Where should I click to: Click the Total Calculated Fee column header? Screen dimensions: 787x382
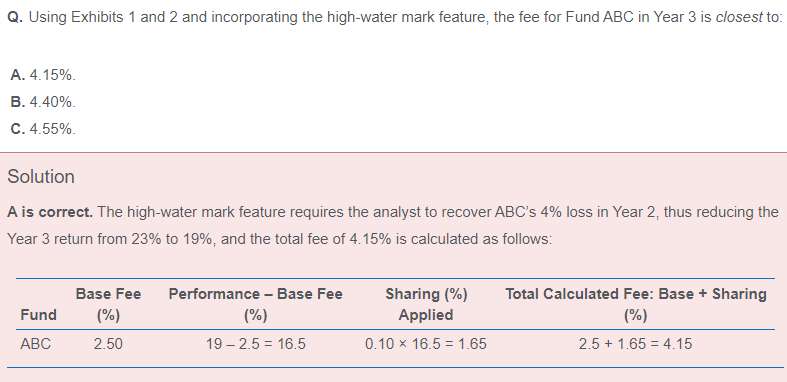point(635,304)
